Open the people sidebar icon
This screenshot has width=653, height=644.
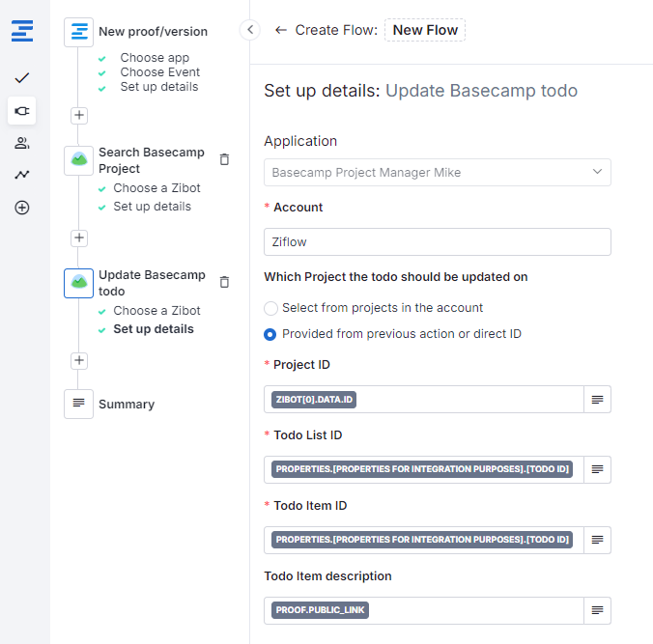[x=22, y=143]
